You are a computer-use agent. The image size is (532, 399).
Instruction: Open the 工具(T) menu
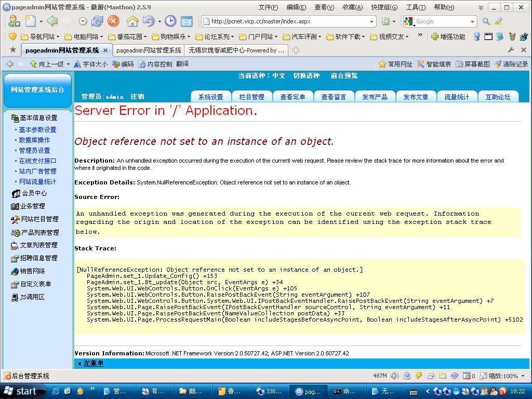coord(415,7)
